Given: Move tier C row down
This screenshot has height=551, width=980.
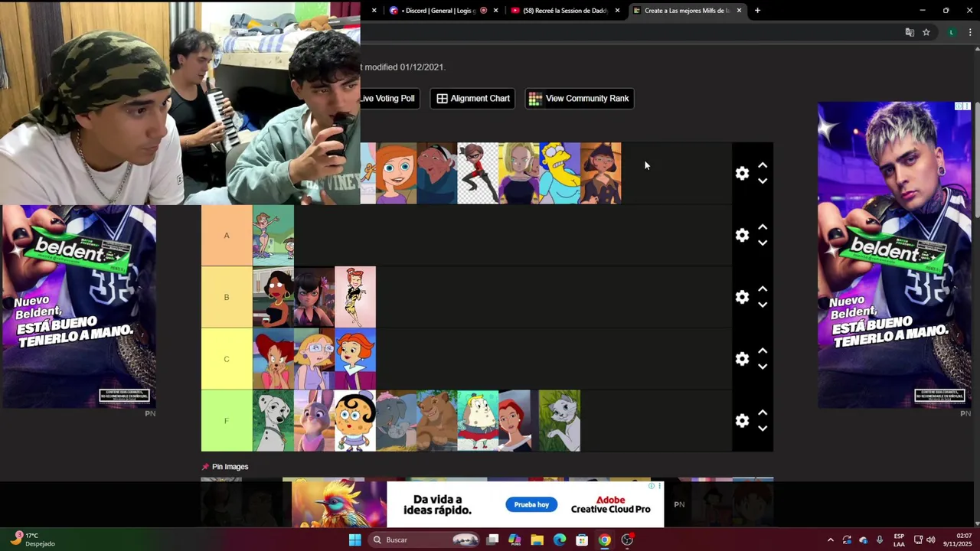Looking at the screenshot, I should pyautogui.click(x=763, y=367).
